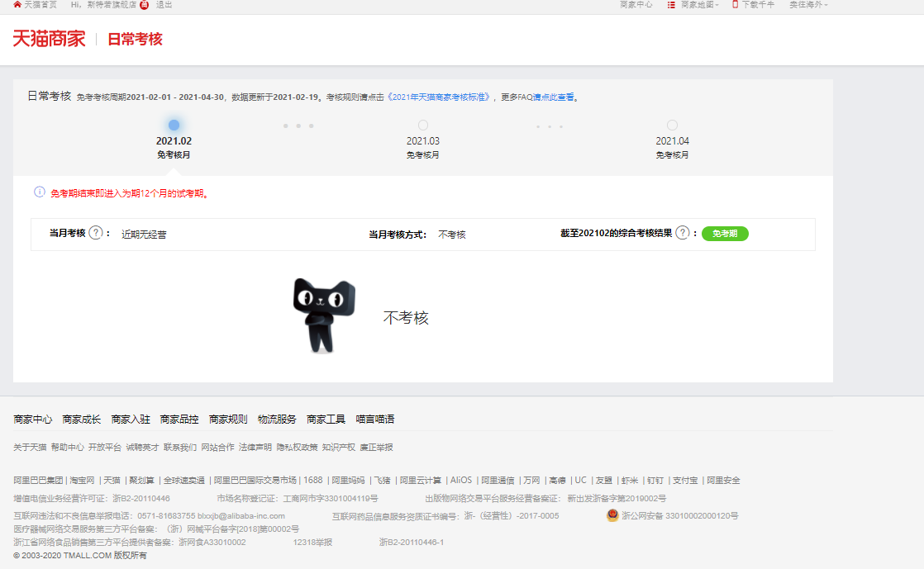Open the 阿里巴巴集团 footer link
Screen dimensions: 924x569
[38, 481]
